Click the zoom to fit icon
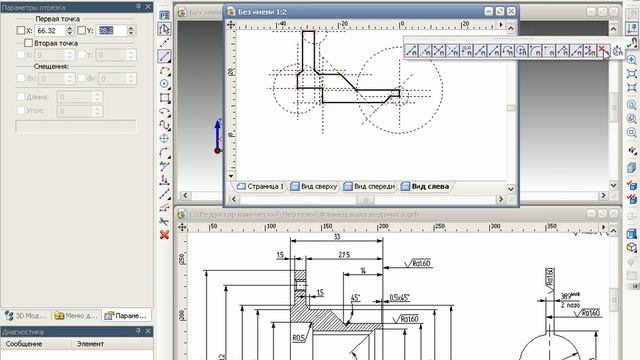Image resolution: width=640 pixels, height=360 pixels. [x=632, y=73]
